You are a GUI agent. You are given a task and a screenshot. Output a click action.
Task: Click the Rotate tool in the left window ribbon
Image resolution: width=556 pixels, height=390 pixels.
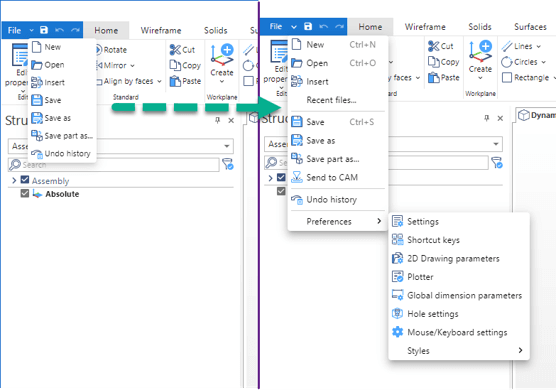111,50
